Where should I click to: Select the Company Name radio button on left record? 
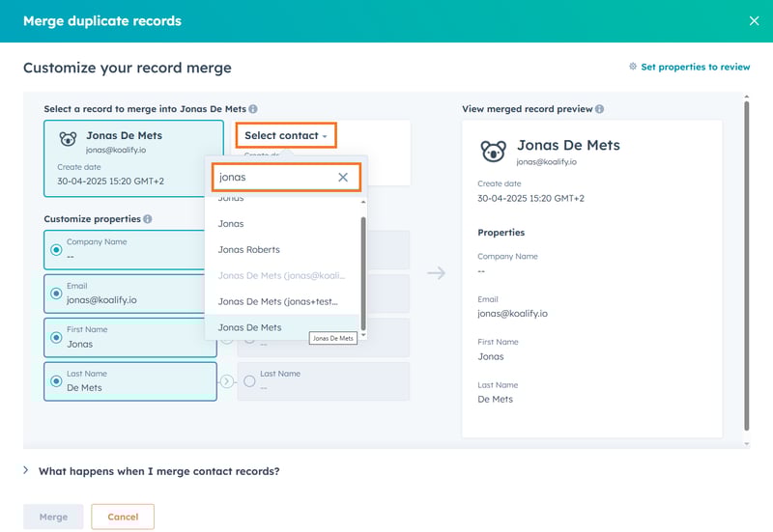(x=56, y=250)
